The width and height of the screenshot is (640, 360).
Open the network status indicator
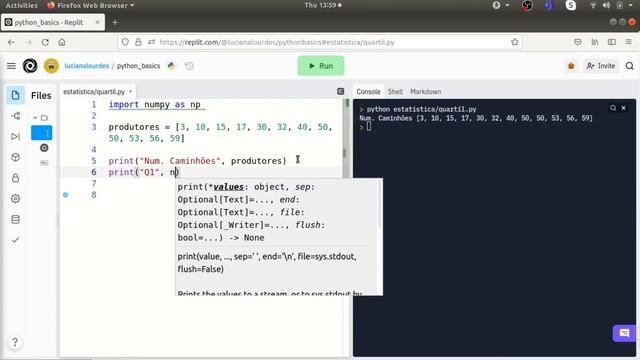point(593,5)
